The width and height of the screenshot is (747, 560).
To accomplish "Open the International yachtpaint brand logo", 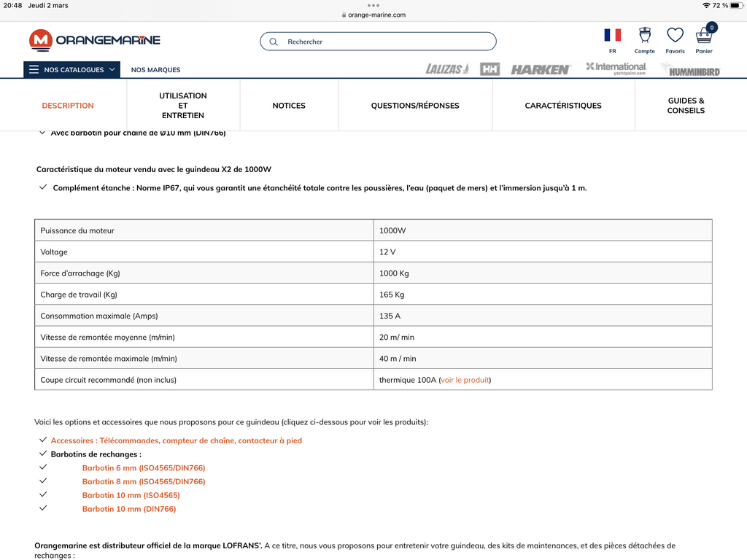I will coord(616,69).
